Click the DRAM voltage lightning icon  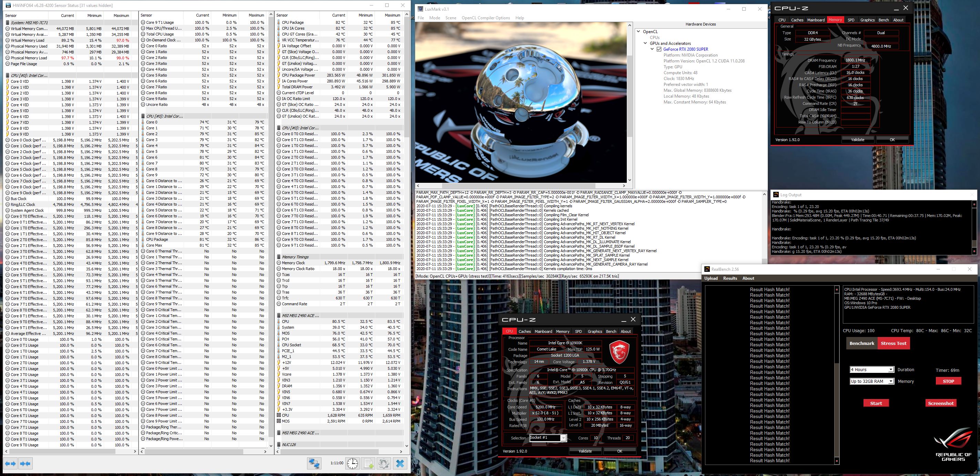(x=279, y=386)
